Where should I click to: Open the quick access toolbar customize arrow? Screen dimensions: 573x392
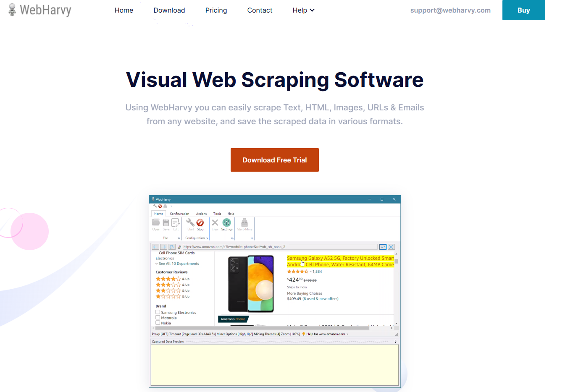coord(171,206)
